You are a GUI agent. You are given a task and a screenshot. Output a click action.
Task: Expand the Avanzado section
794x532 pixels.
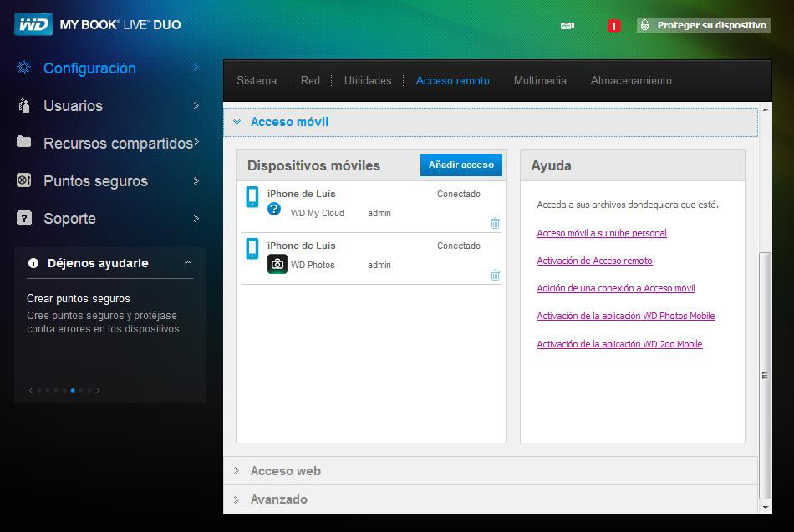click(x=278, y=499)
